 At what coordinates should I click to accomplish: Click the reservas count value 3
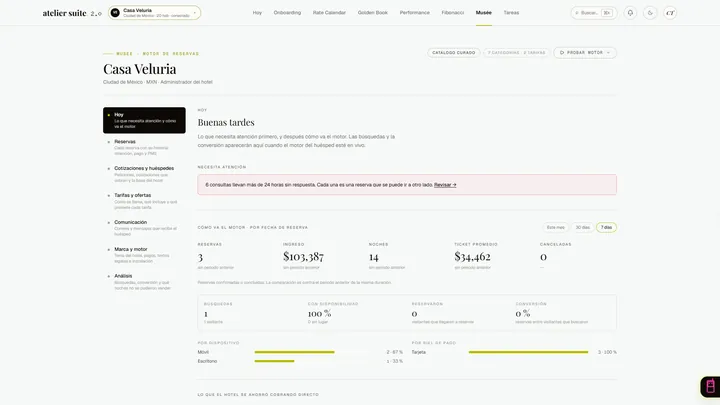(200, 257)
